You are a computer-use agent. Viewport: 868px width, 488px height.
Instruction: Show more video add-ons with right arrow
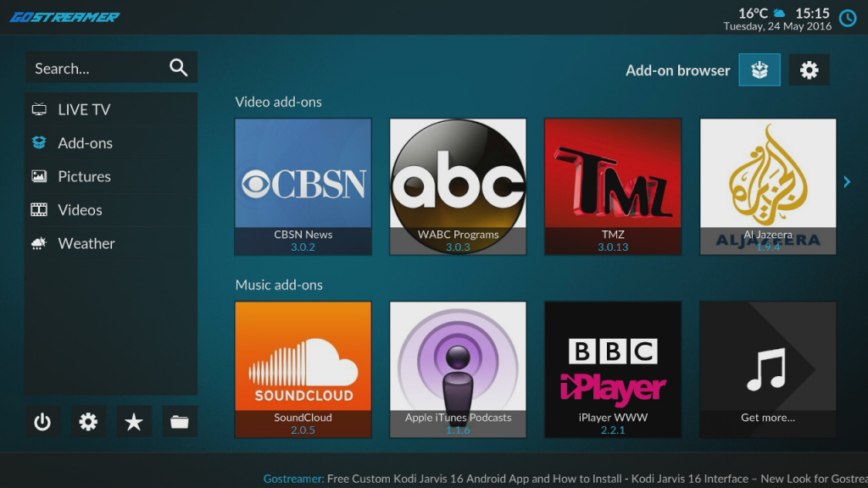(847, 181)
